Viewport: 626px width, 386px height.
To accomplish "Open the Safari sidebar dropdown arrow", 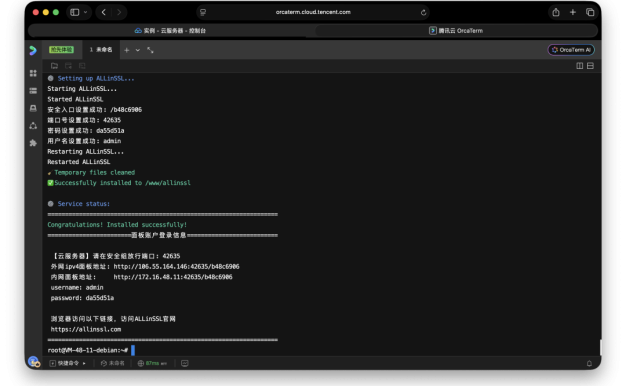I will point(85,12).
